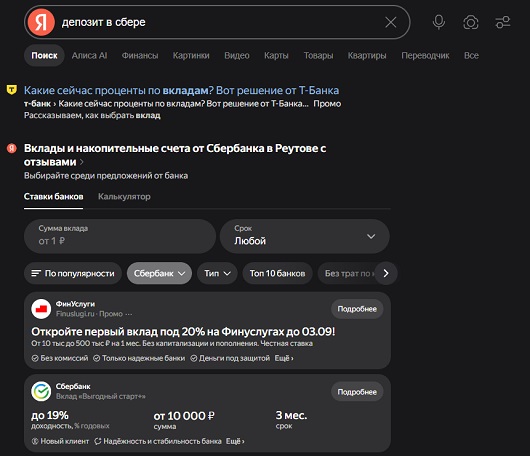Click the T-Bank yellow shield icon
Viewport: 530px width, 456px height.
click(x=12, y=90)
